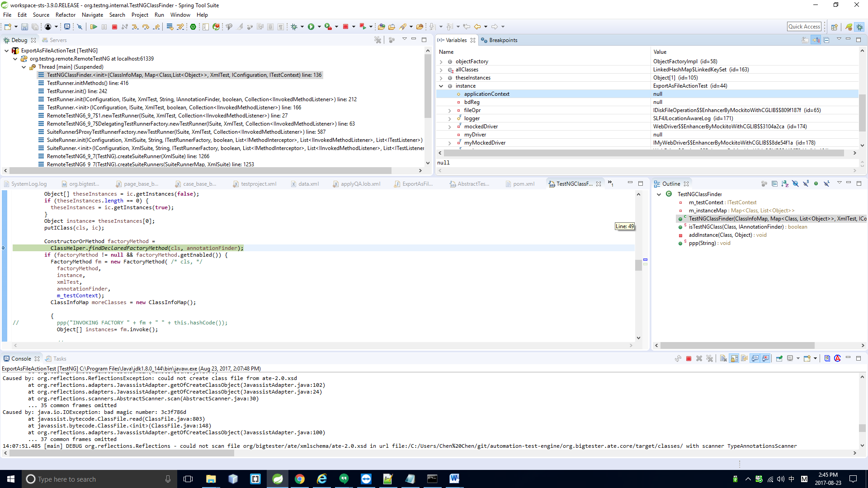Click Collapse All icon in Outline view

pyautogui.click(x=774, y=184)
